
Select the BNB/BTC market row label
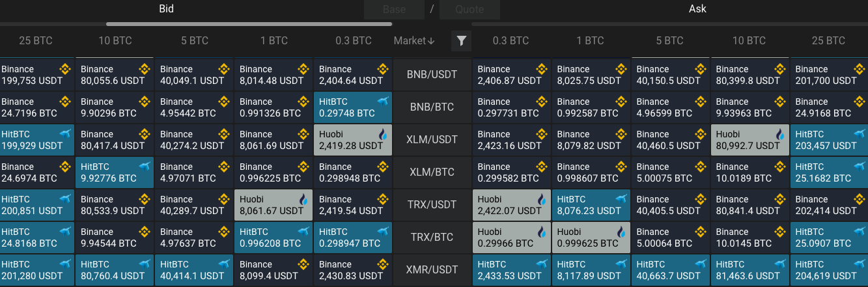tap(432, 107)
